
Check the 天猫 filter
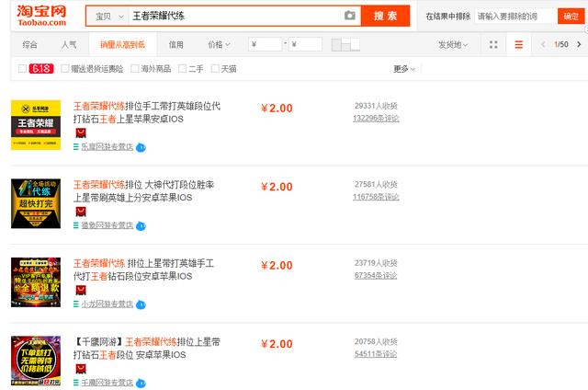tap(215, 69)
